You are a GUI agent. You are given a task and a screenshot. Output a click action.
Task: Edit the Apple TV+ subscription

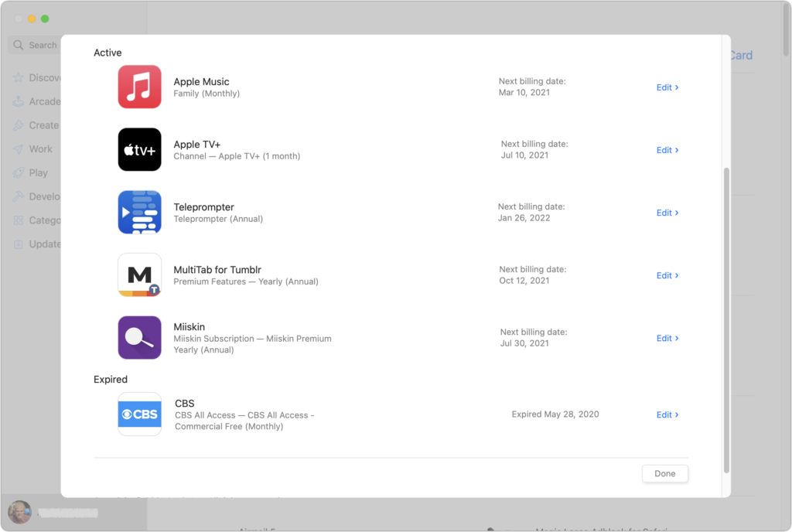pyautogui.click(x=666, y=149)
